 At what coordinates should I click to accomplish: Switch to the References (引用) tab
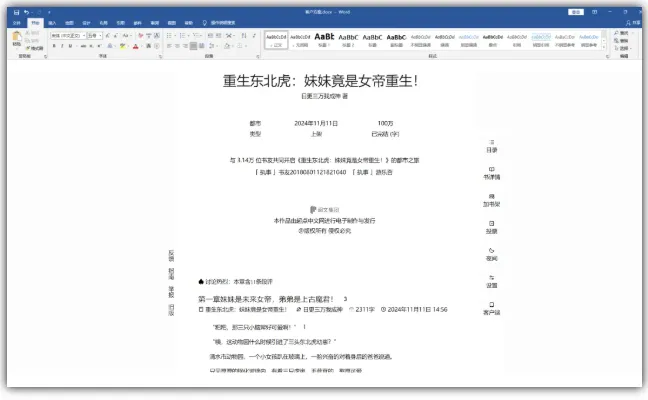click(121, 23)
